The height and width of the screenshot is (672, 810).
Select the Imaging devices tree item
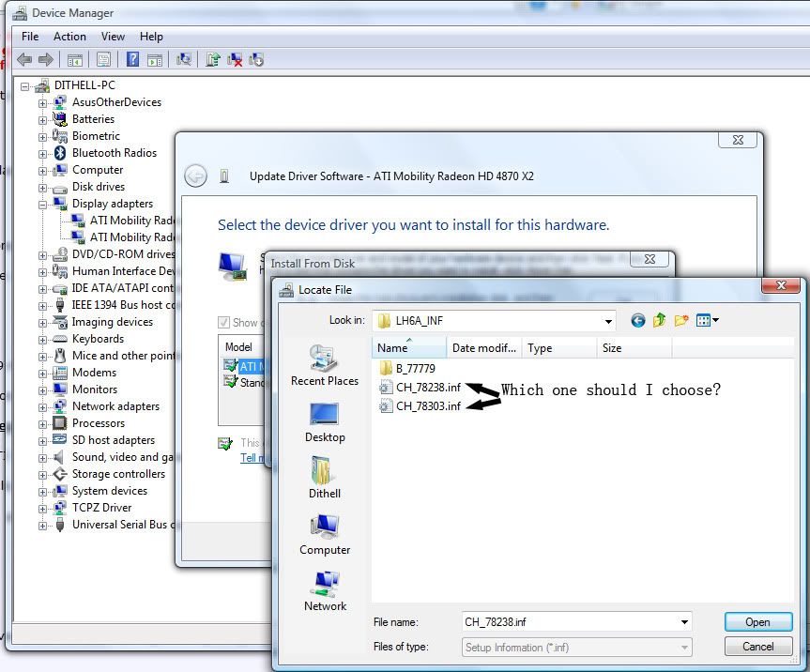tap(113, 322)
